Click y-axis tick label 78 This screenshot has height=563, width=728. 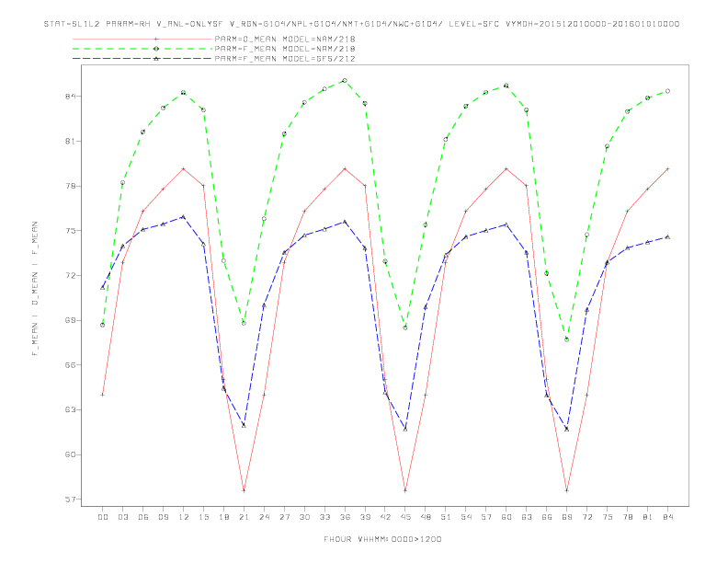click(71, 186)
